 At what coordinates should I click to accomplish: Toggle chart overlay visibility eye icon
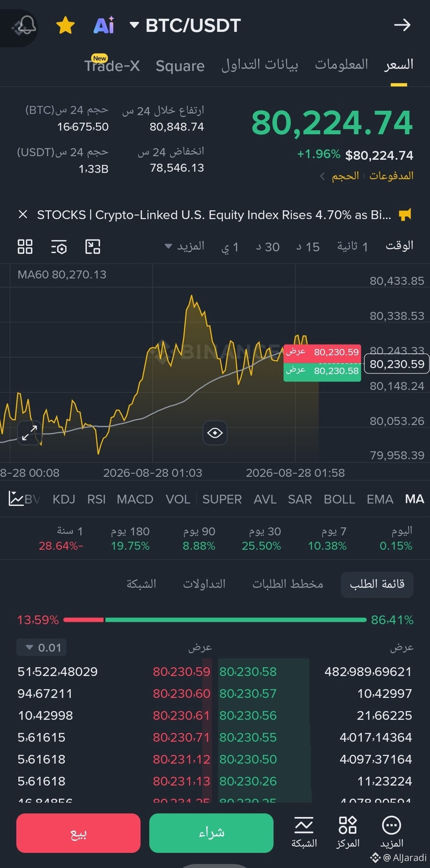215,433
